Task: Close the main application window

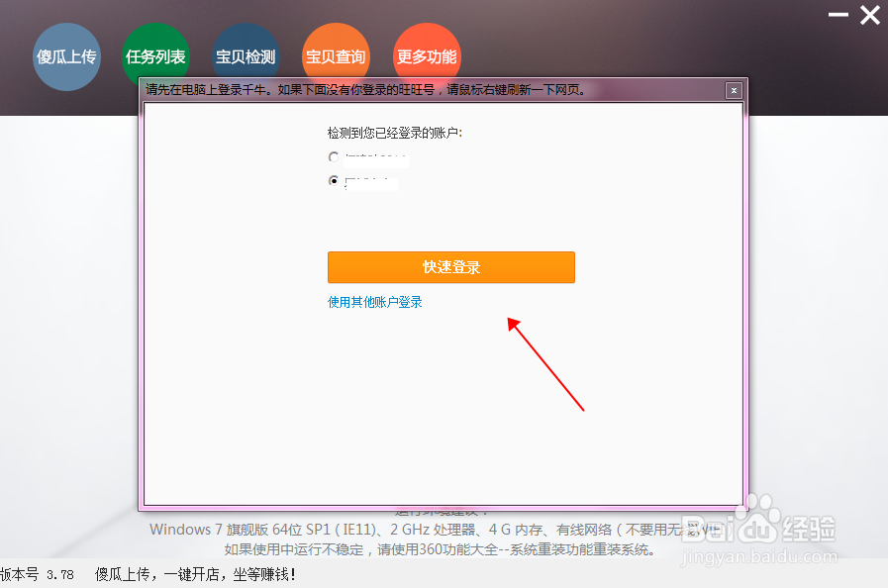Action: click(x=870, y=15)
